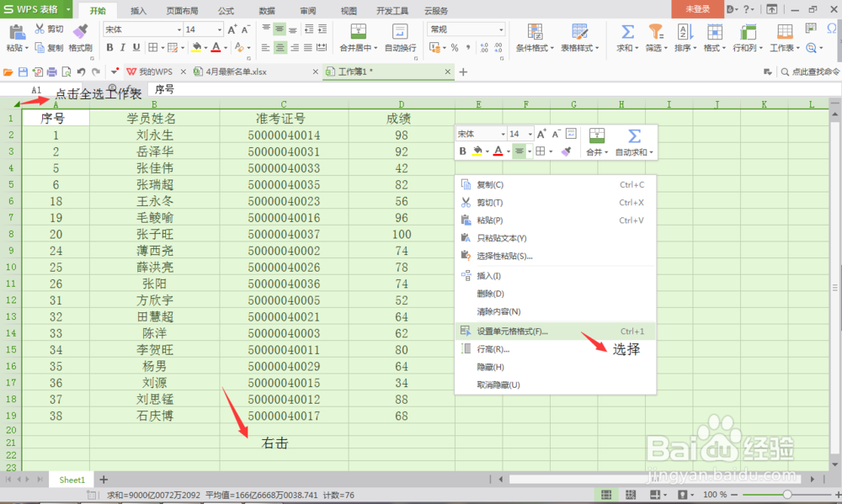
Task: Click the Worksheet (工作表) icon
Action: click(x=785, y=32)
